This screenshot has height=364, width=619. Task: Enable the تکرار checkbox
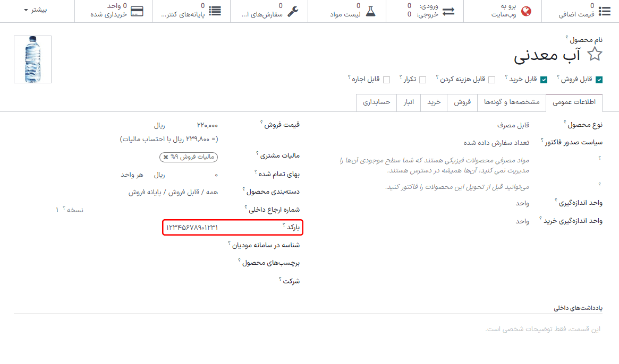pos(422,80)
